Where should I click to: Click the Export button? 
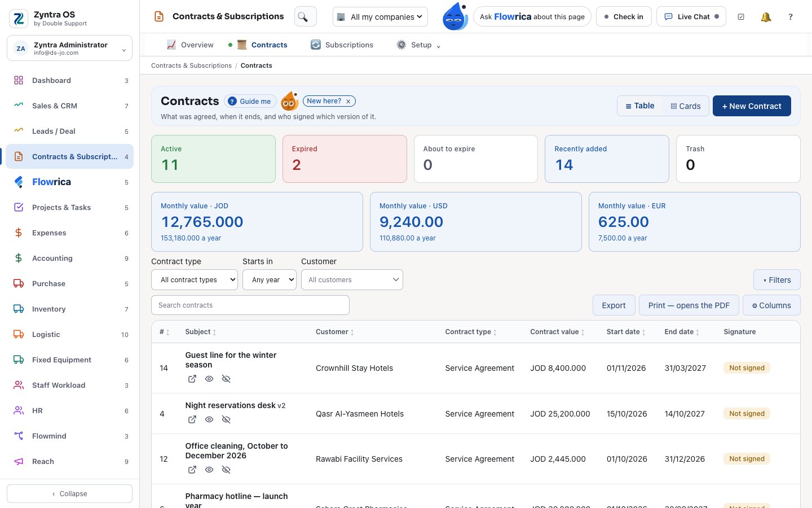(614, 305)
